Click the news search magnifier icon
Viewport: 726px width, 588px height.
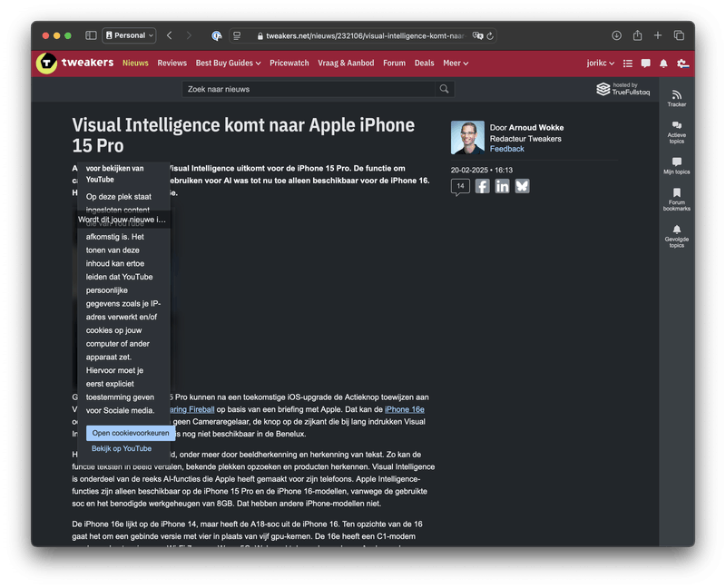(444, 89)
